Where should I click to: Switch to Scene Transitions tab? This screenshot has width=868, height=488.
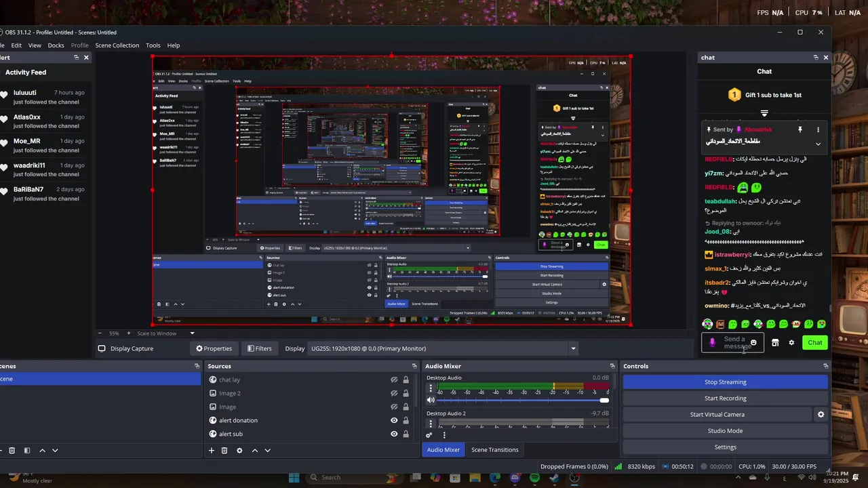[495, 450]
